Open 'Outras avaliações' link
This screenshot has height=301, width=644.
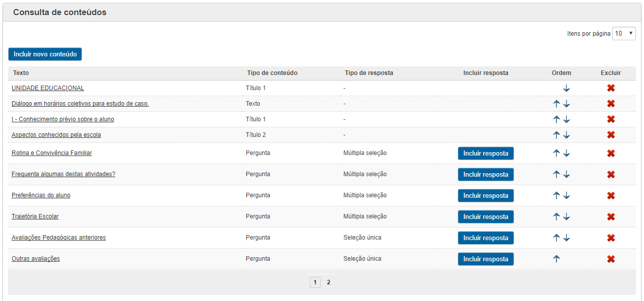click(36, 259)
